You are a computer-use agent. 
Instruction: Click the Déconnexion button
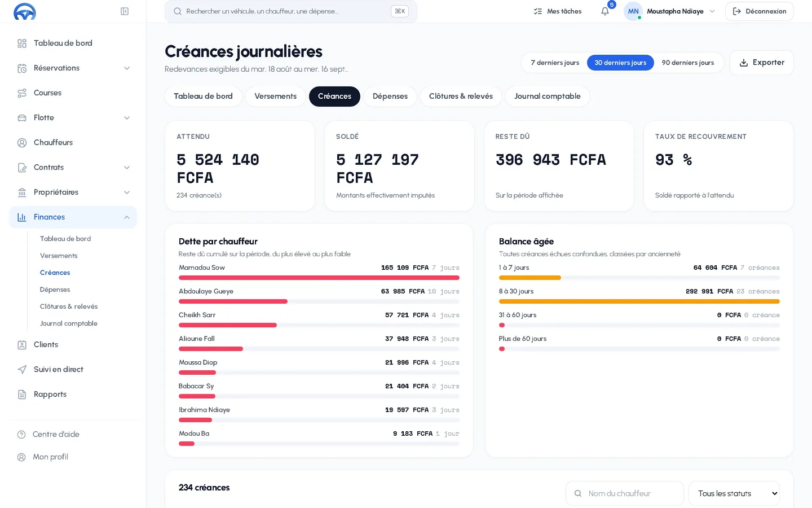pos(760,11)
